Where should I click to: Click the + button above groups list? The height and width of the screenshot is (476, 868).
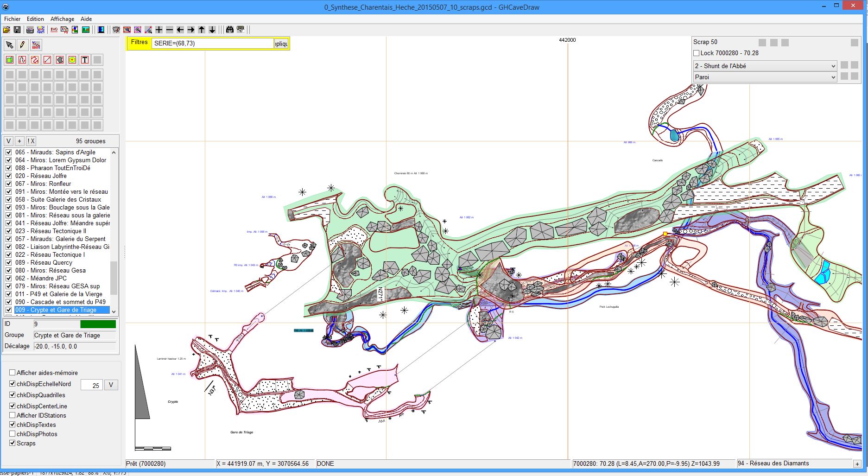click(x=19, y=141)
